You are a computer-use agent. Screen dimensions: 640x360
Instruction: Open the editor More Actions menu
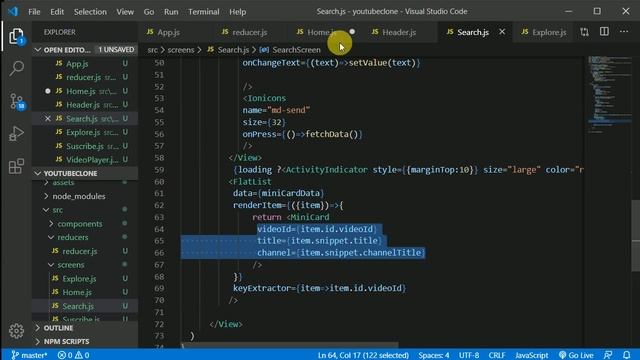[x=624, y=32]
